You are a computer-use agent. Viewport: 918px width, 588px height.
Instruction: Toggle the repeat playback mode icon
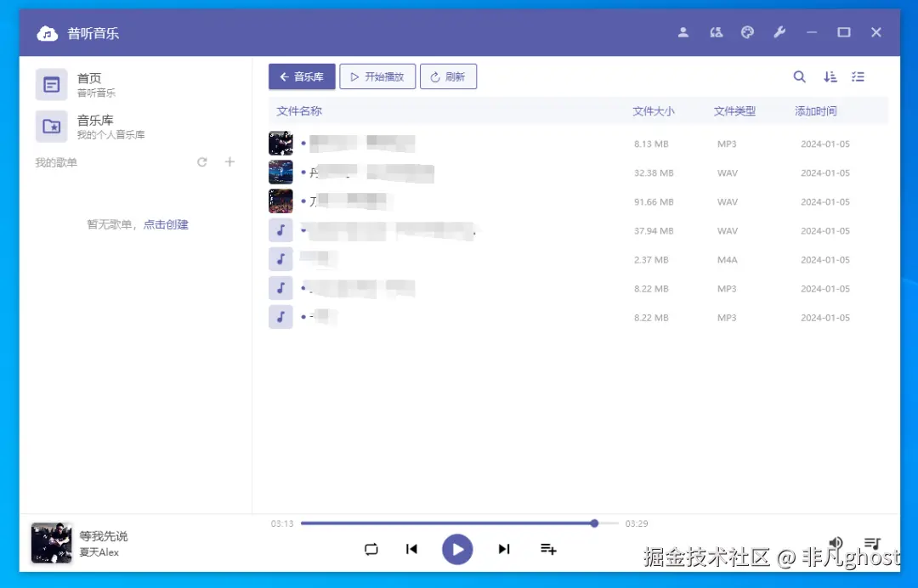(x=371, y=550)
